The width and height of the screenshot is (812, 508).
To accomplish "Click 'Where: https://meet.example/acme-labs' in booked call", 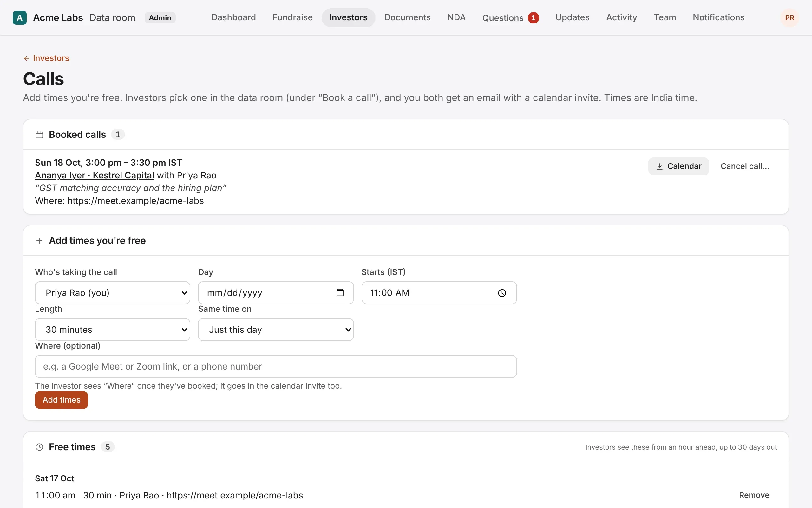I will tap(120, 201).
